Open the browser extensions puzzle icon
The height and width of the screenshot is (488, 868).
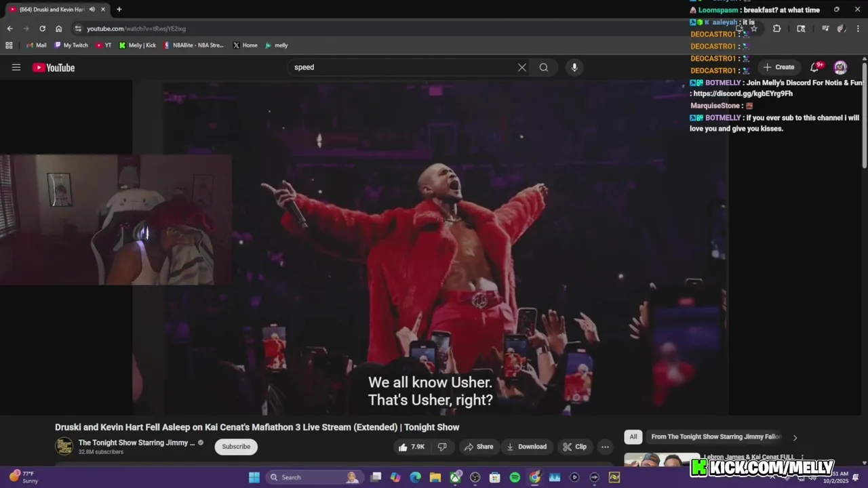coord(777,28)
